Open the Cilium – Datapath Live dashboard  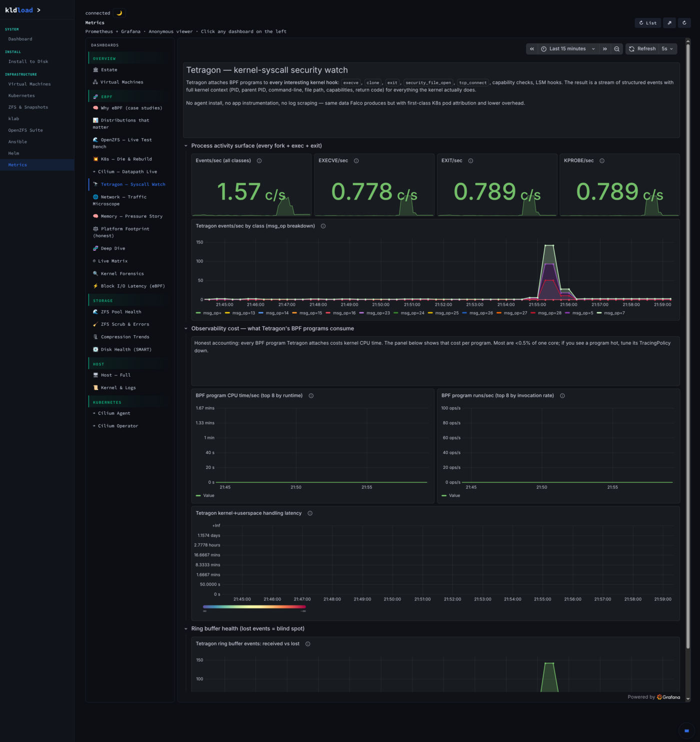point(128,172)
